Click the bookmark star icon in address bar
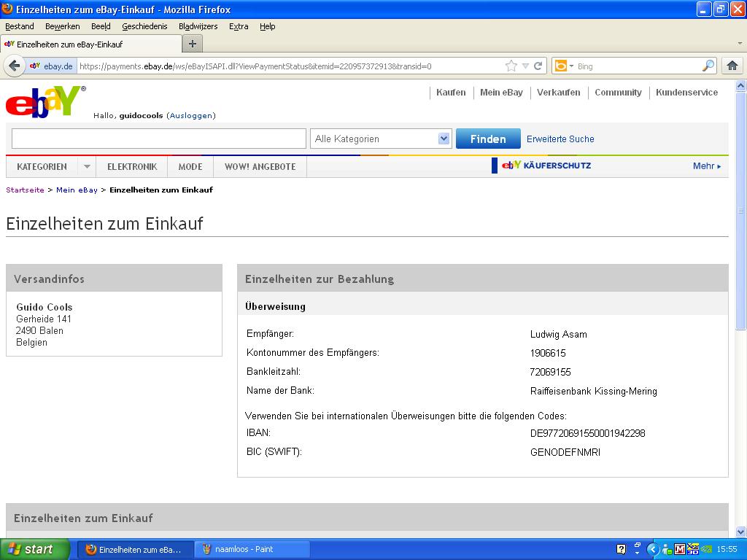The width and height of the screenshot is (747, 560). [511, 66]
